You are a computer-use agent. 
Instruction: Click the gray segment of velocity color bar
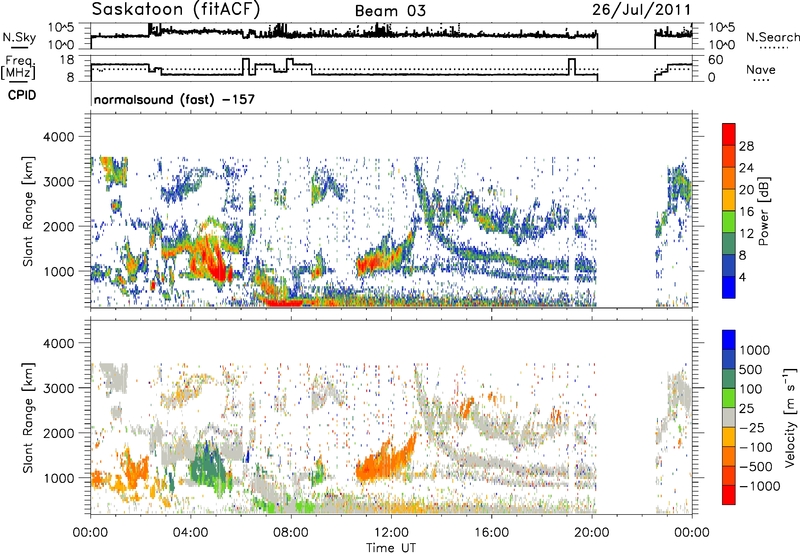[x=729, y=417]
